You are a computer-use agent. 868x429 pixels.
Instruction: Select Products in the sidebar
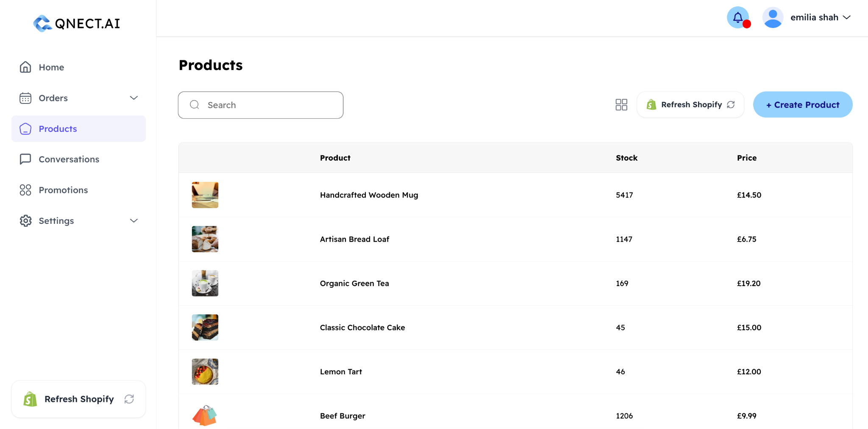click(x=78, y=128)
